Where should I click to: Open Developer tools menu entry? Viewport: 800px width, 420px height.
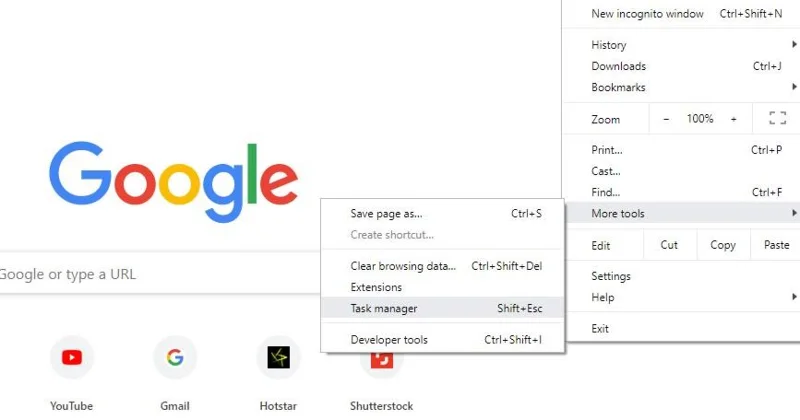tap(442, 340)
